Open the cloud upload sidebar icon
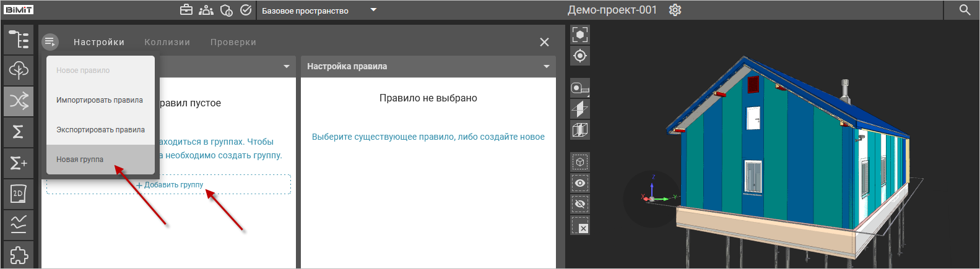 coord(19,70)
